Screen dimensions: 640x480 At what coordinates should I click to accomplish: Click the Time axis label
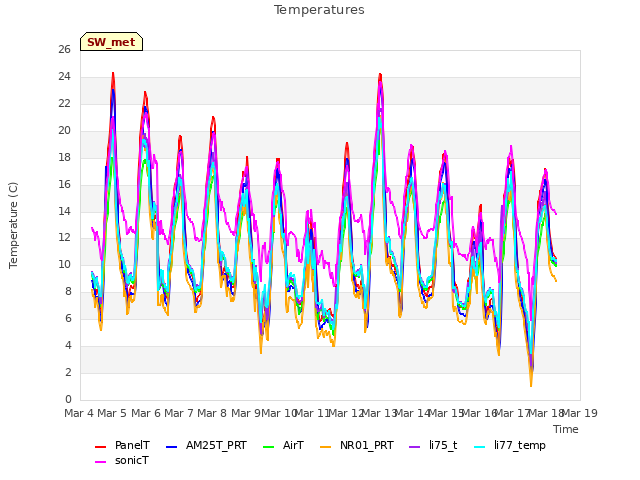click(x=566, y=429)
